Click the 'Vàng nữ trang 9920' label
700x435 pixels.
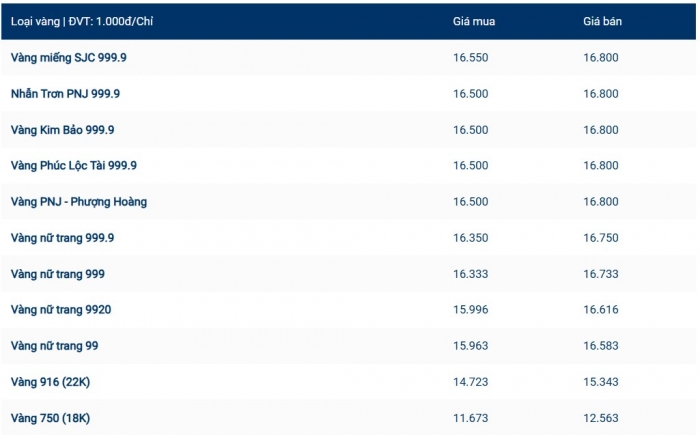61,310
